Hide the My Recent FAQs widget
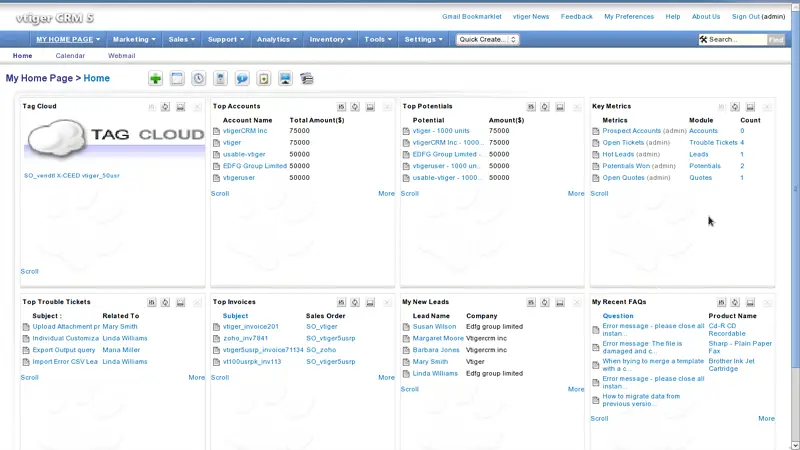The width and height of the screenshot is (800, 450). click(750, 303)
